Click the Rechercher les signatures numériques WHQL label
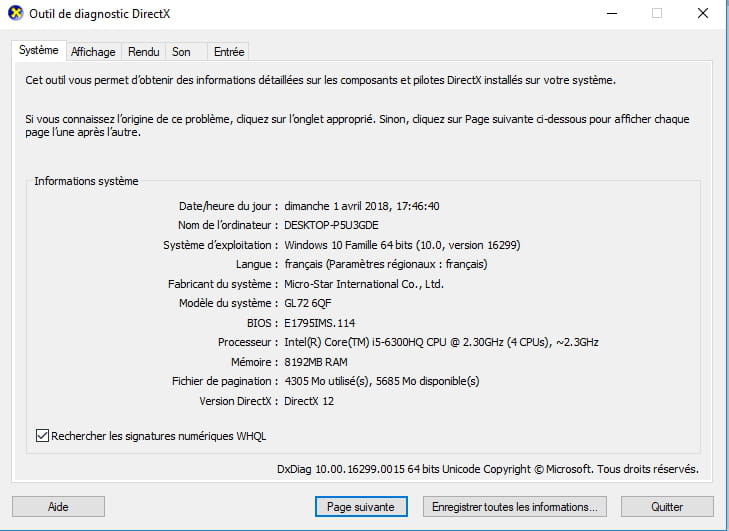Image resolution: width=729 pixels, height=531 pixels. (x=159, y=436)
